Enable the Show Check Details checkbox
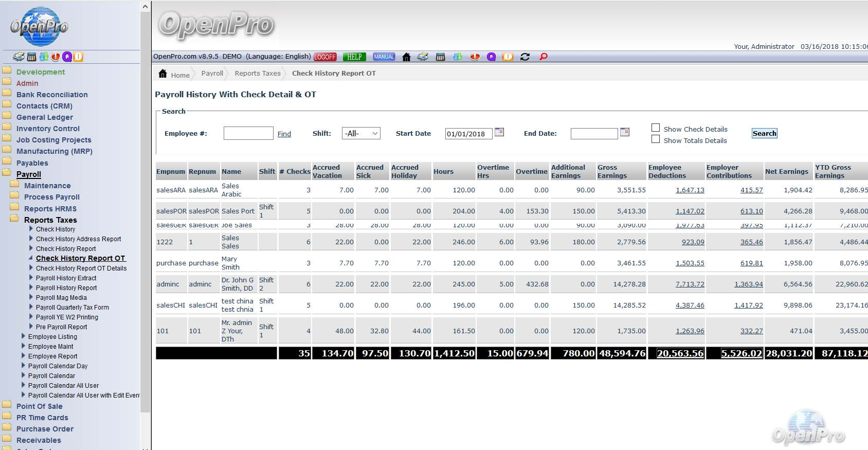The image size is (868, 450). pos(656,128)
